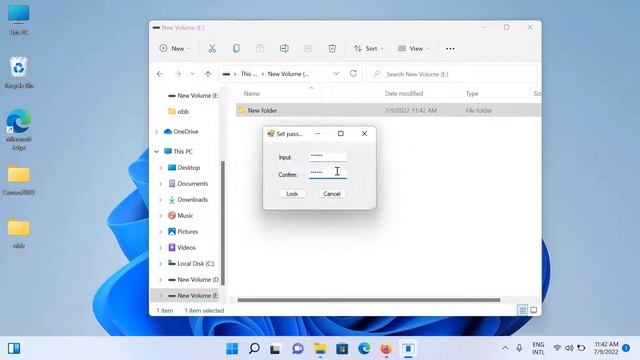Open taskbar Search
Image resolution: width=640 pixels, height=360 pixels.
tap(254, 349)
